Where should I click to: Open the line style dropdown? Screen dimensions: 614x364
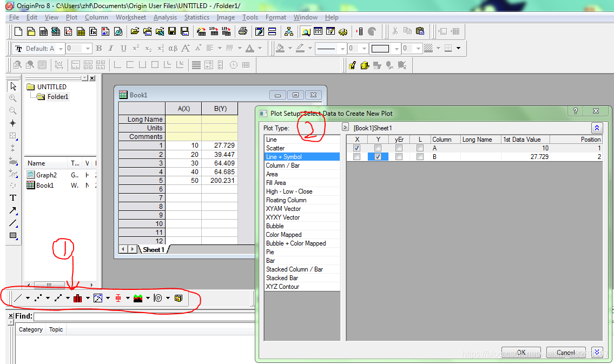(342, 49)
